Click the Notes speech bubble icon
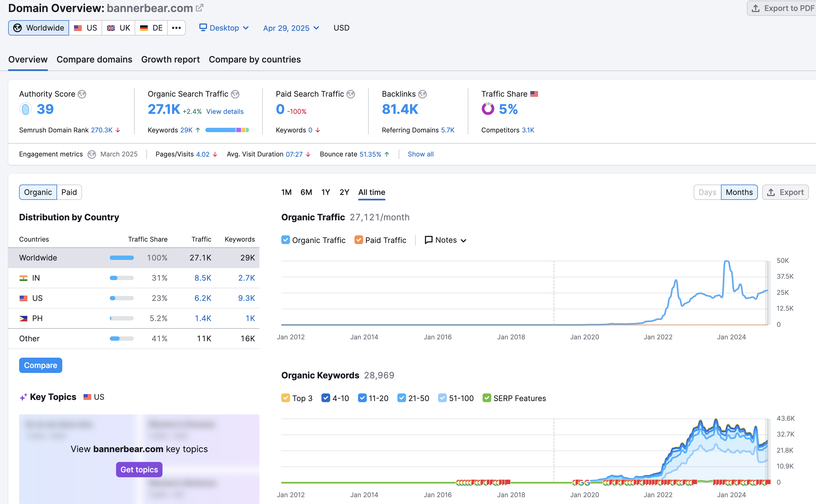816x504 pixels. point(429,240)
